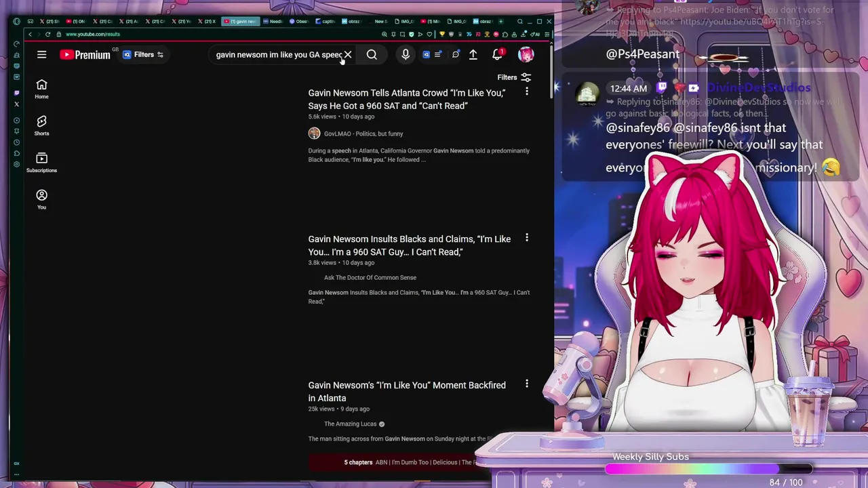The width and height of the screenshot is (868, 488).
Task: Go to Home in the sidebar
Action: [41, 89]
